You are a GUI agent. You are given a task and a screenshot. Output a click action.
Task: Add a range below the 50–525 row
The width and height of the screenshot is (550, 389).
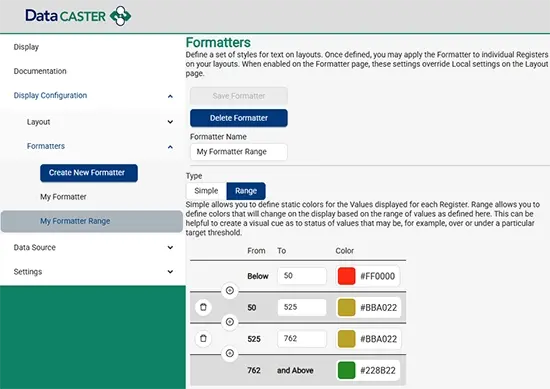[x=230, y=322]
